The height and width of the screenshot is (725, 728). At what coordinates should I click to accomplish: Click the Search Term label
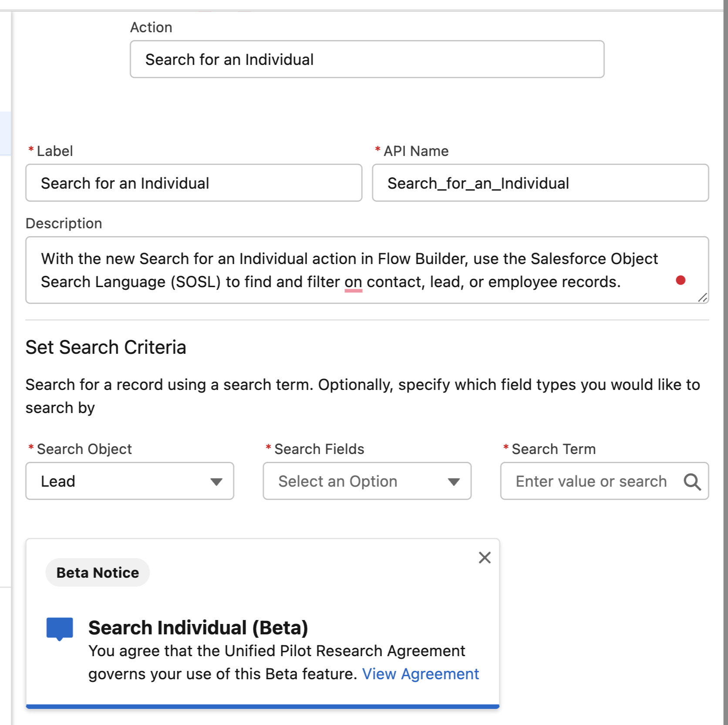(553, 449)
